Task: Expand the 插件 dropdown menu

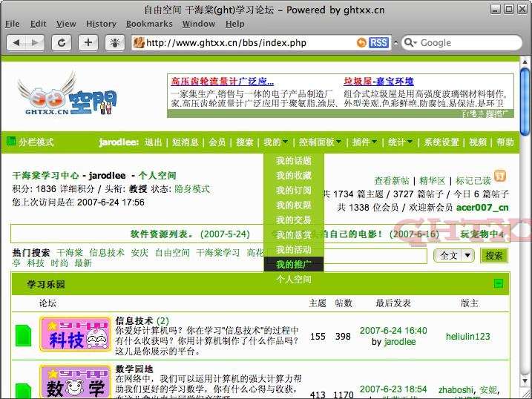Action: coord(364,142)
